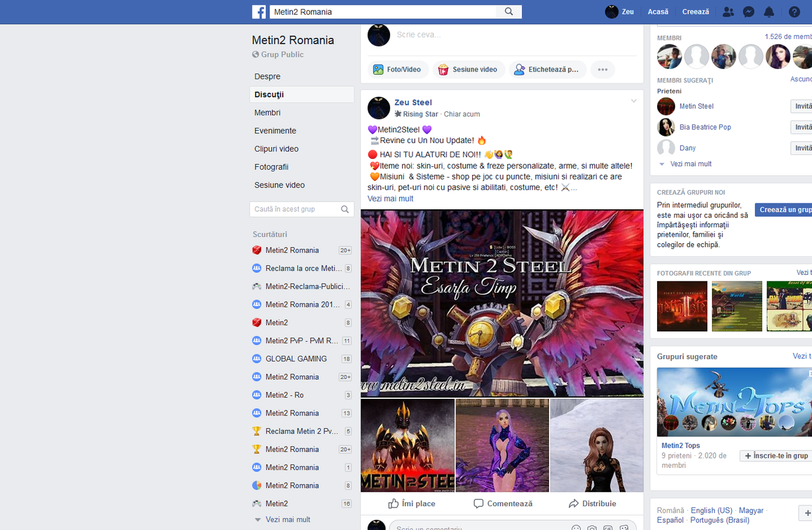Invite Dany to the group

[801, 148]
